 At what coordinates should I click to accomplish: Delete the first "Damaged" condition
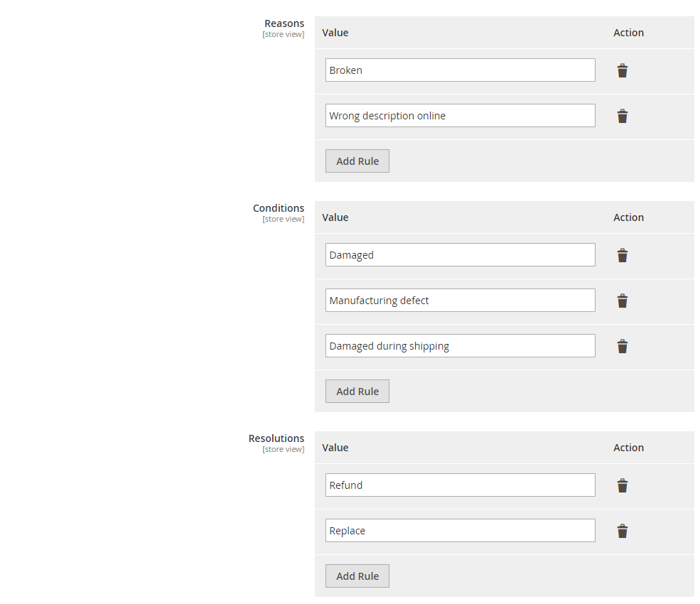click(x=622, y=256)
